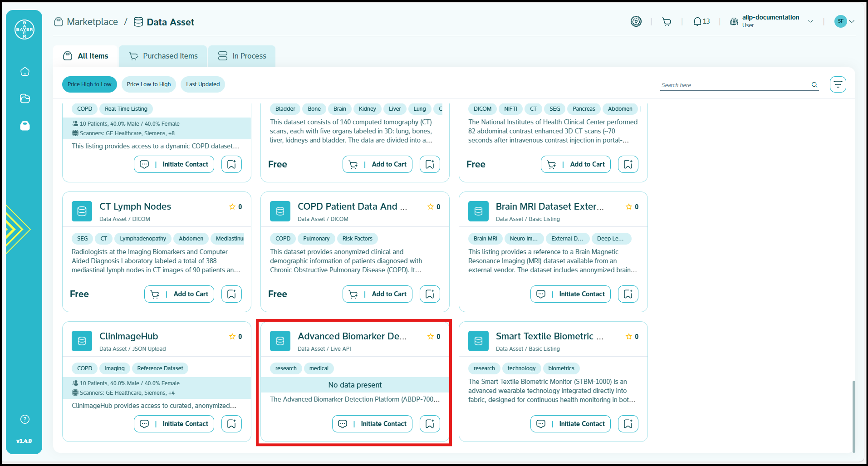Viewport: 868px width, 466px height.
Task: Toggle the Last Updated sort chip
Action: (x=202, y=84)
